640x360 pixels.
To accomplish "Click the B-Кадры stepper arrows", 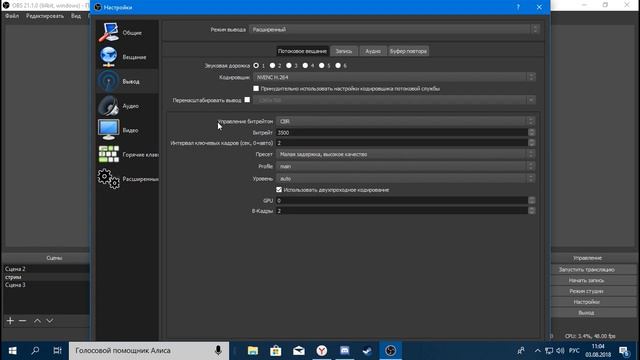I will pyautogui.click(x=531, y=211).
